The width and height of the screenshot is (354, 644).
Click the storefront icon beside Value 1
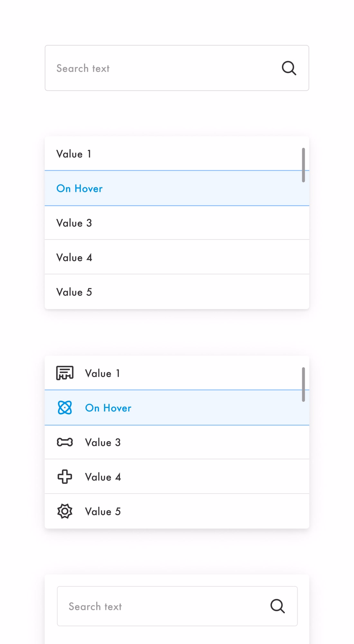(x=65, y=373)
